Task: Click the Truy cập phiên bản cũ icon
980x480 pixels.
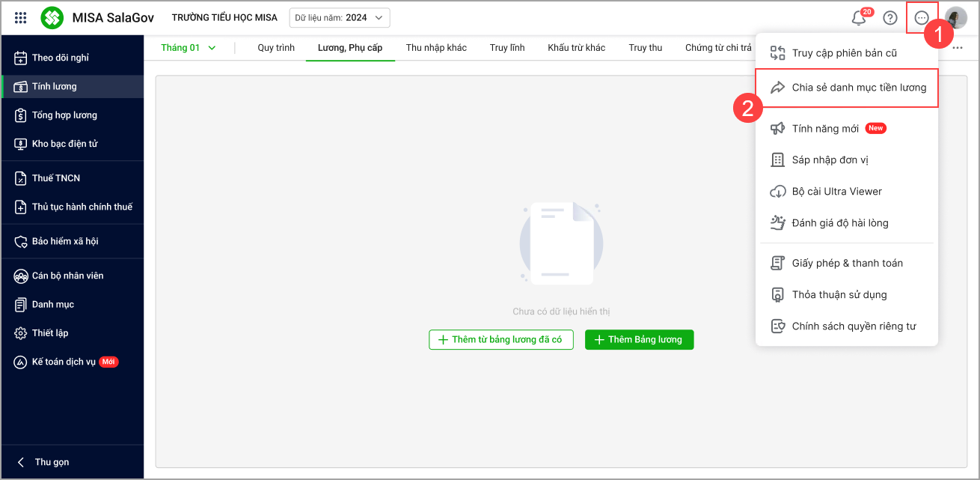Action: pos(777,53)
